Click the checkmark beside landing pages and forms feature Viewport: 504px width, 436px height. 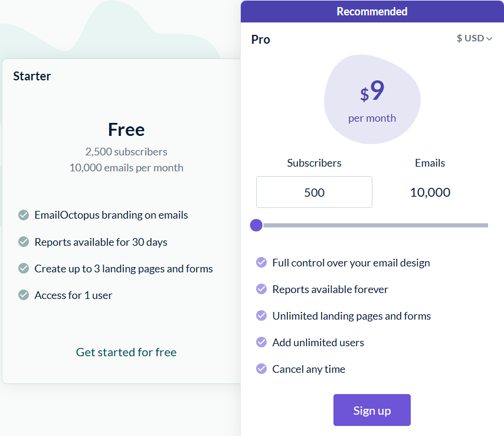tap(24, 268)
